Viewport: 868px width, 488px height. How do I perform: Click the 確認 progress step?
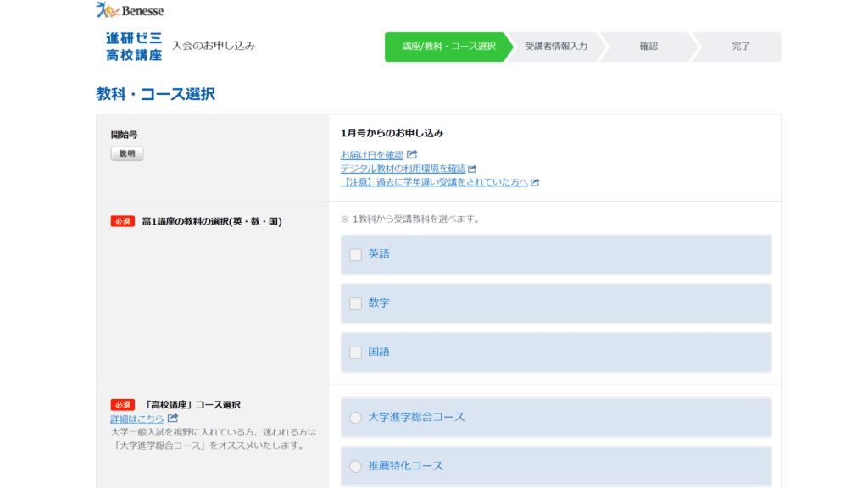651,47
